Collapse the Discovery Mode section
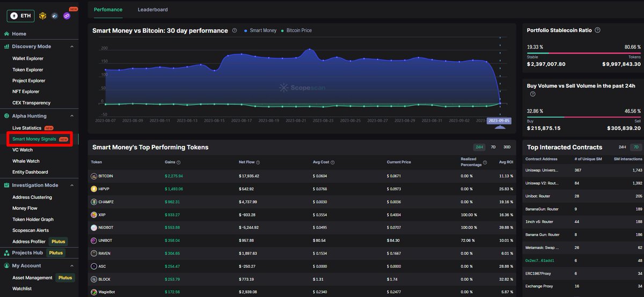The height and width of the screenshot is (297, 644). pos(71,47)
